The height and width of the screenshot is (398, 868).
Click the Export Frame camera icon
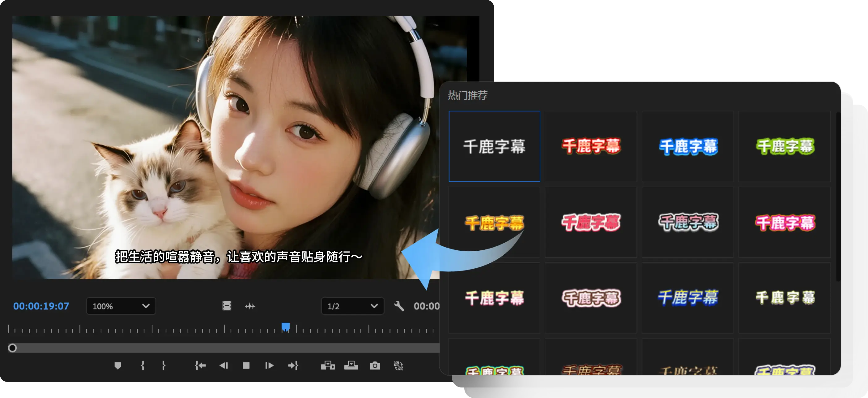point(375,366)
